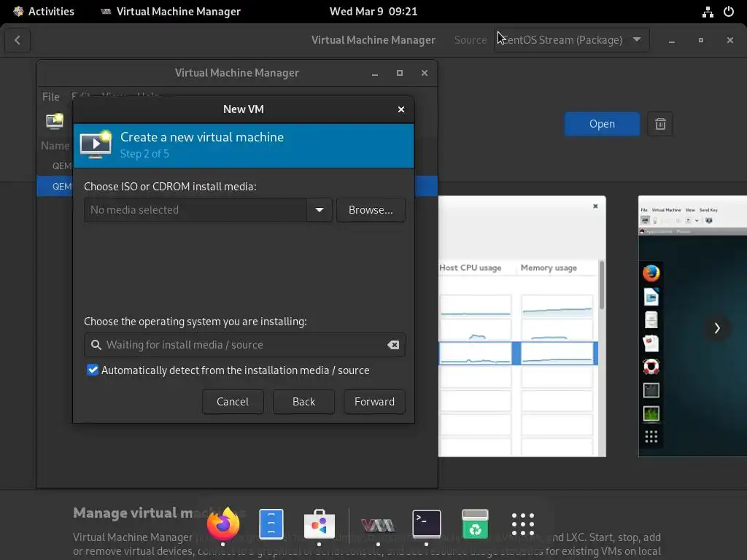Open the Software store in dock
This screenshot has width=747, height=560.
pos(320,524)
